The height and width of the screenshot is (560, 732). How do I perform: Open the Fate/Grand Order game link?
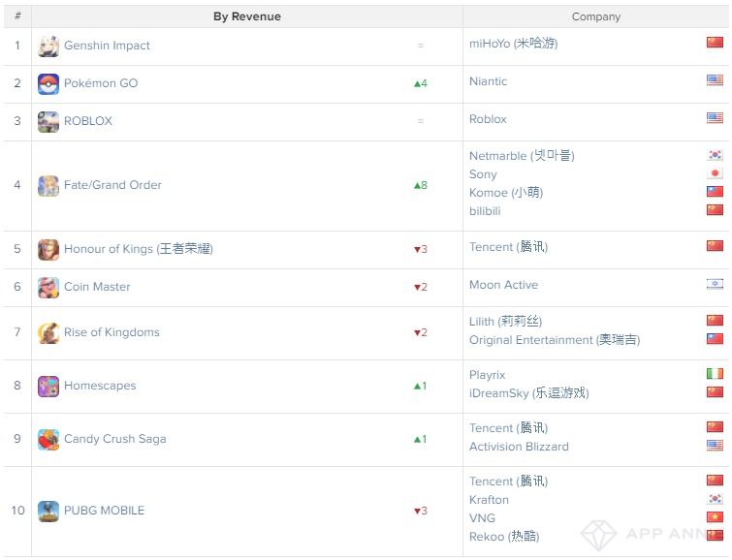[x=112, y=185]
